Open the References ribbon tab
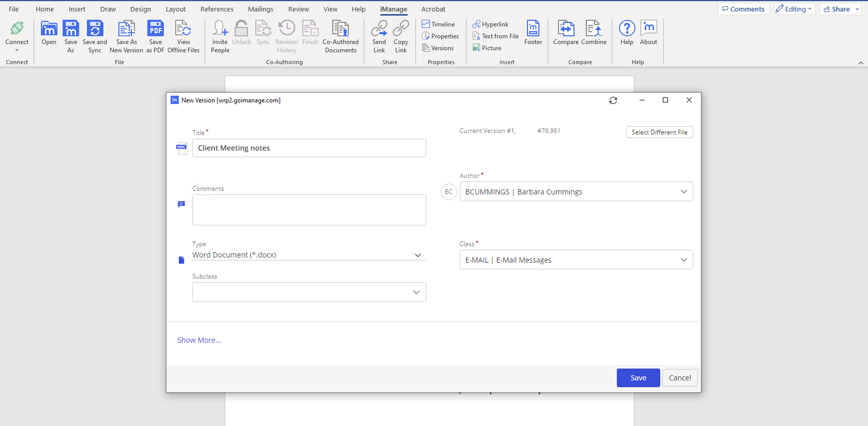The height and width of the screenshot is (426, 868). 217,9
